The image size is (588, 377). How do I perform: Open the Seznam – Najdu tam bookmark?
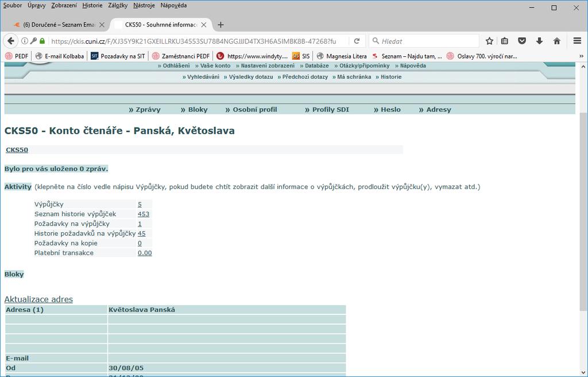pyautogui.click(x=407, y=56)
